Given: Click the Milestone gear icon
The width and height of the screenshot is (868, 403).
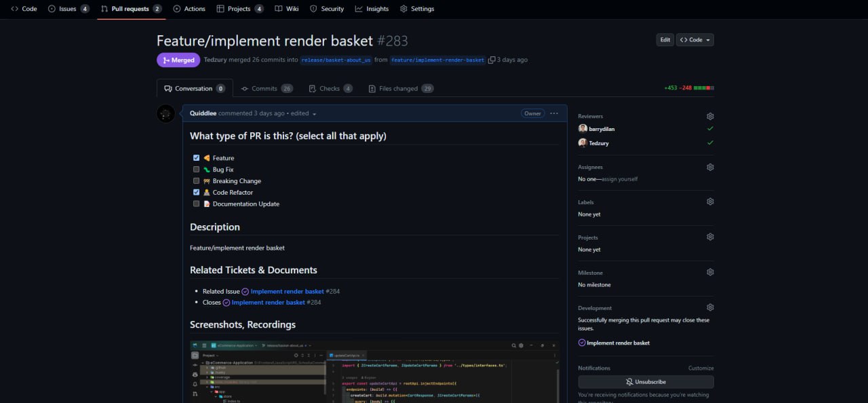Looking at the screenshot, I should pos(710,273).
